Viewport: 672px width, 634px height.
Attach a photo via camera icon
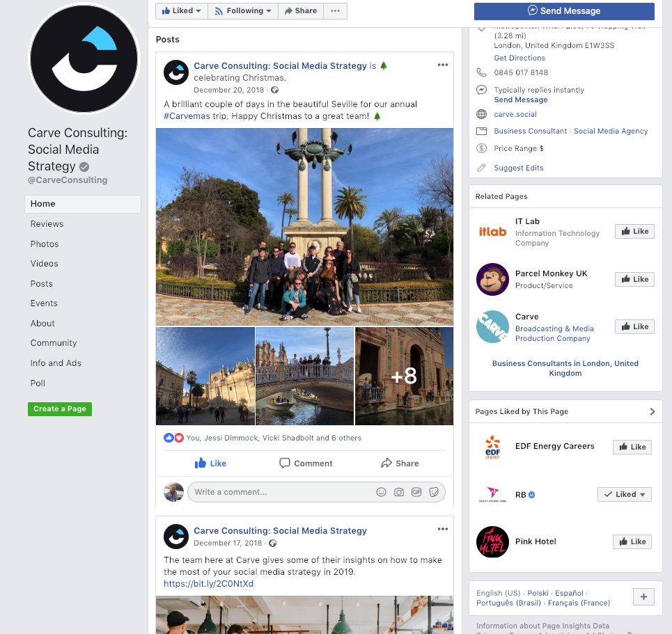(399, 492)
